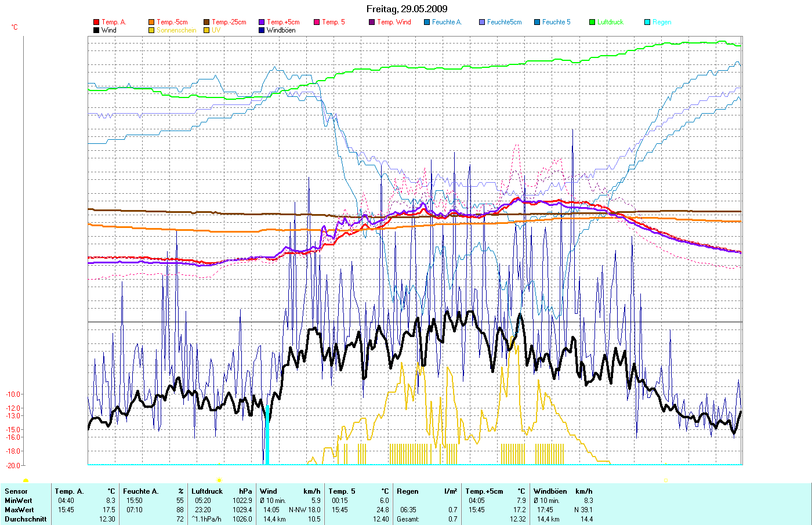This screenshot has height=525, width=812.
Task: Click the chart title Freitag, 29.05.2009
Action: pos(407,9)
